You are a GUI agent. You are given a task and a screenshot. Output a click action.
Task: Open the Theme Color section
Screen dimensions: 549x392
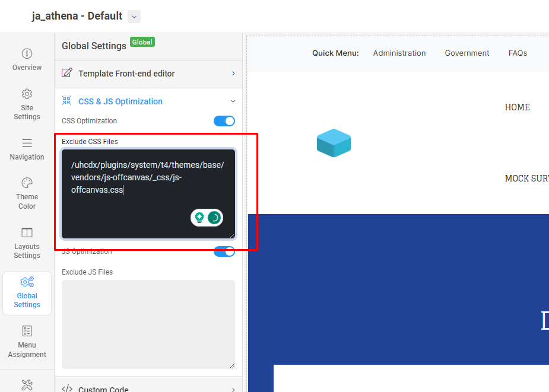pyautogui.click(x=27, y=193)
